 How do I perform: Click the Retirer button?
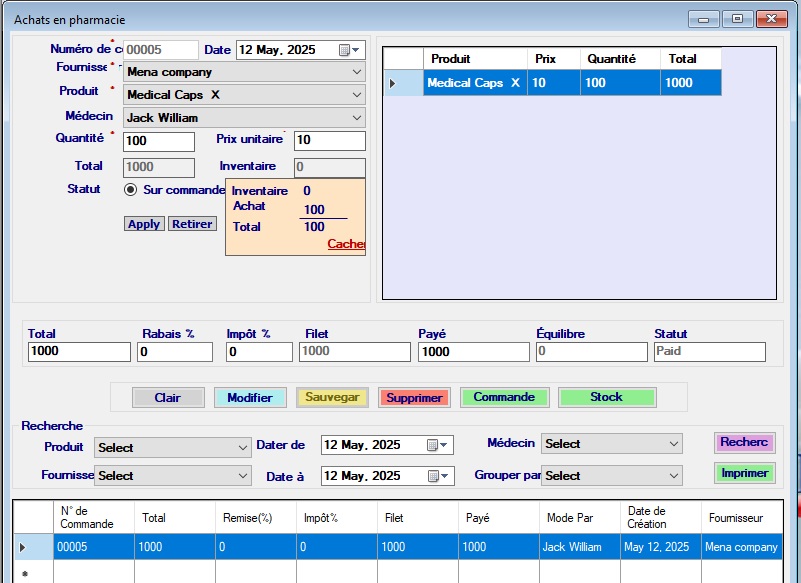click(192, 224)
